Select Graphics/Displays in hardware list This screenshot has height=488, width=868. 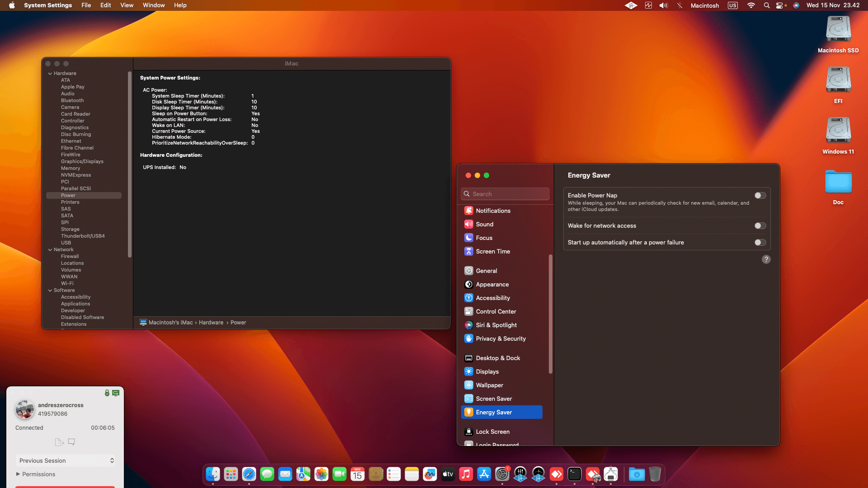coord(82,161)
